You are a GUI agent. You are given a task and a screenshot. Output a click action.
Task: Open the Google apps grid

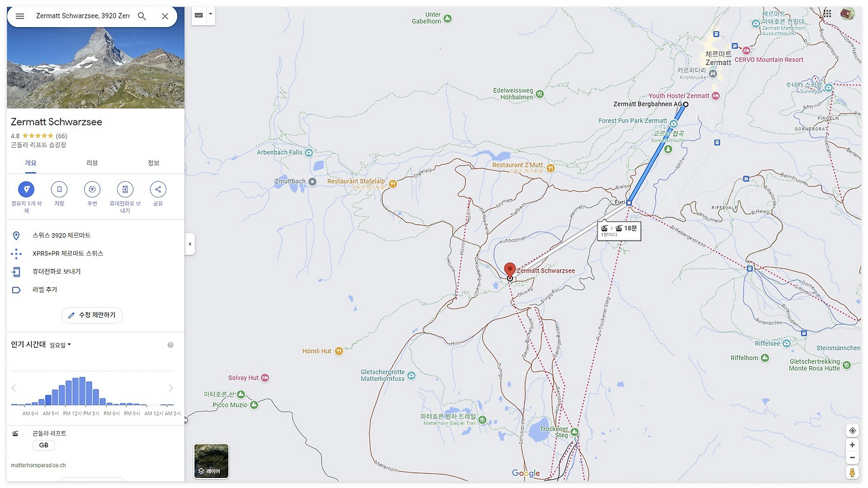point(827,14)
